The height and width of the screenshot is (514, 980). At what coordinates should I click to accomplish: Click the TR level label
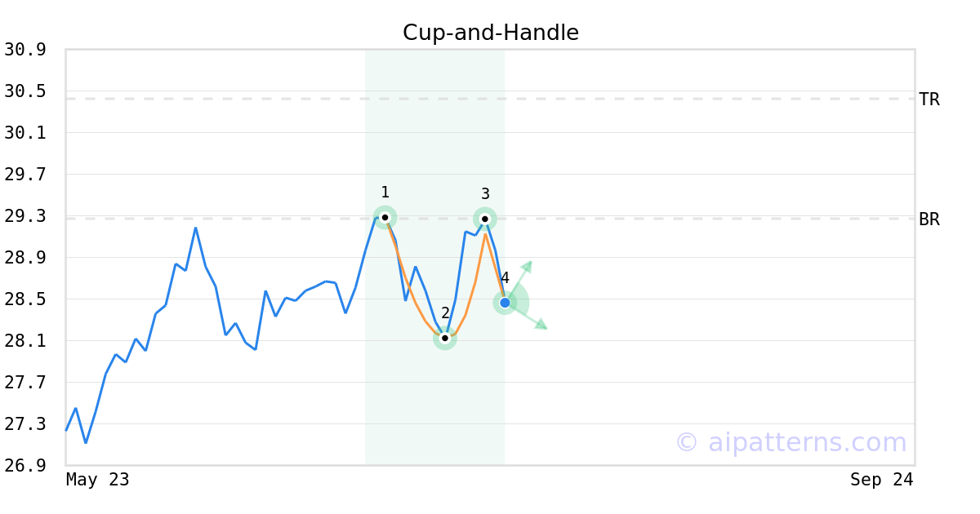pyautogui.click(x=929, y=100)
